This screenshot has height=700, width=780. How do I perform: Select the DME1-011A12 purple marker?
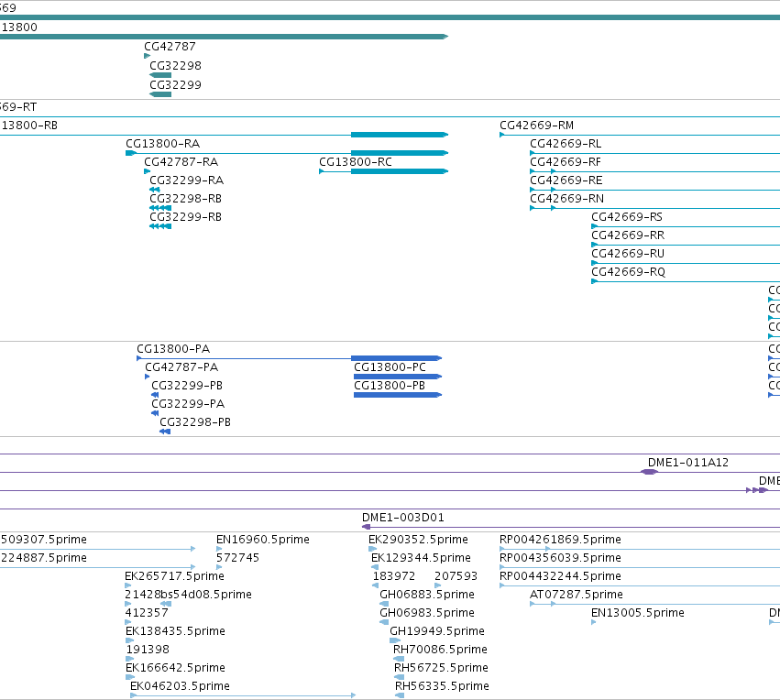point(649,472)
